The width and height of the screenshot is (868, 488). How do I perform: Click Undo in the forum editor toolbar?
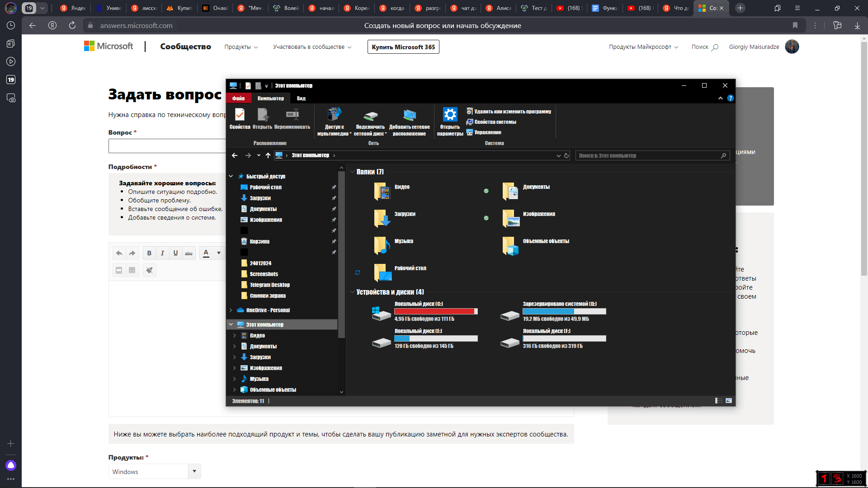[x=119, y=253]
